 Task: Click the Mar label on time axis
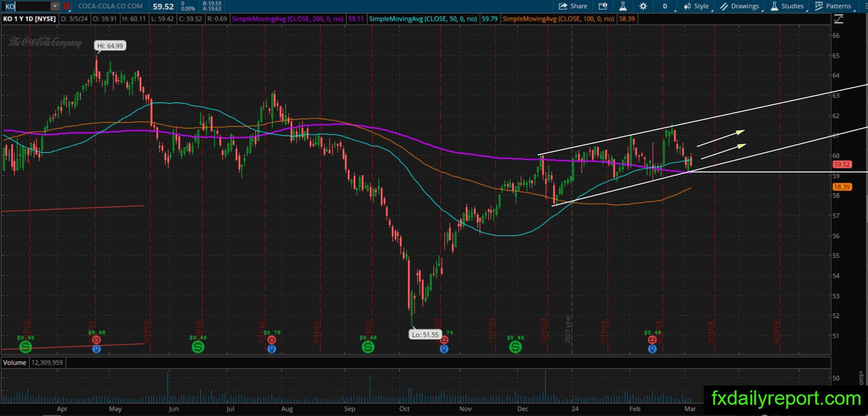pos(690,409)
